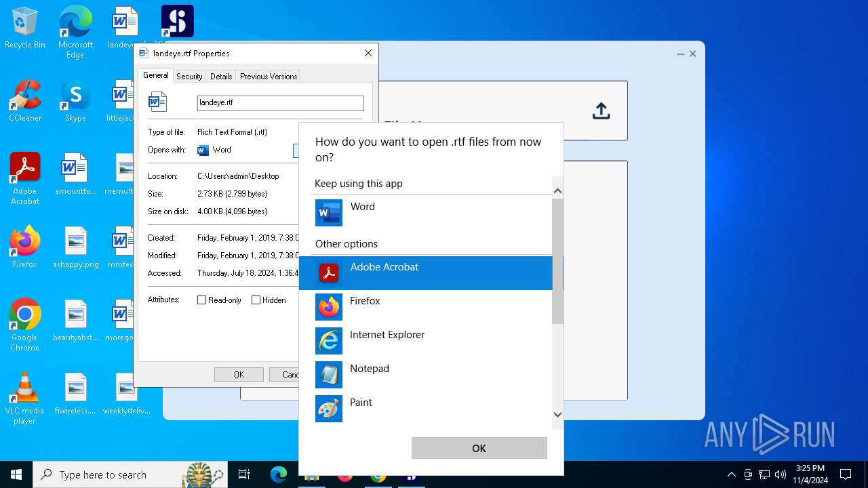Toggle the Hidden attribute checkbox
Viewport: 868px width, 488px height.
click(256, 300)
